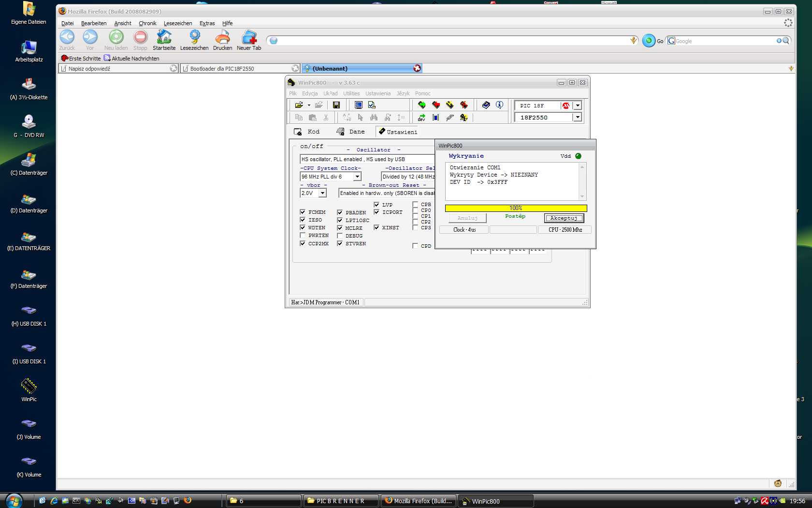Open the Ustawienia menu in WinPic800
The width and height of the screenshot is (812, 508).
(378, 93)
